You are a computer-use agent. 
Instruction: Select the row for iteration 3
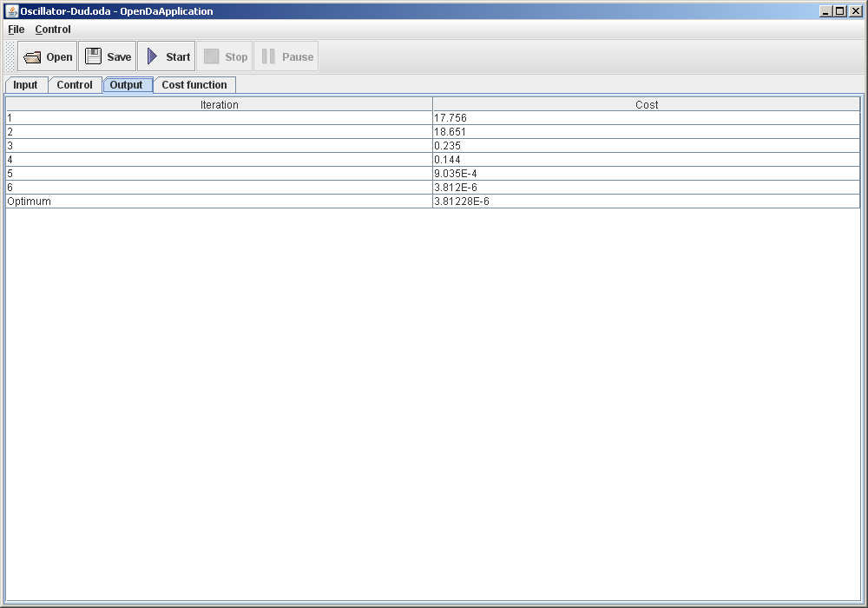click(x=217, y=145)
